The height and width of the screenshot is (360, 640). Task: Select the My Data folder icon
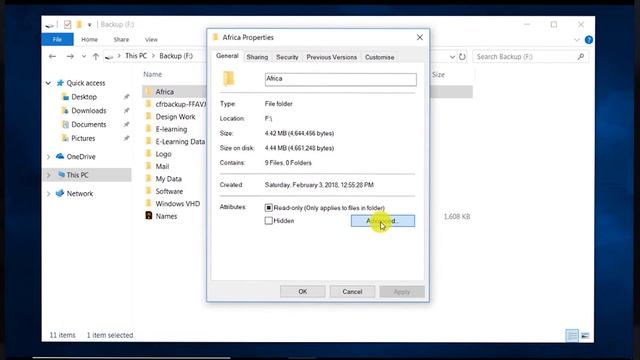[149, 178]
